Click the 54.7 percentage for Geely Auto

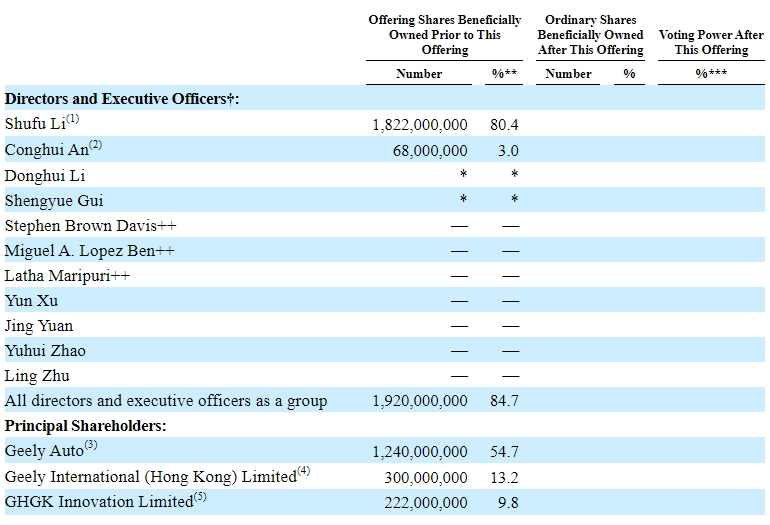coord(507,451)
